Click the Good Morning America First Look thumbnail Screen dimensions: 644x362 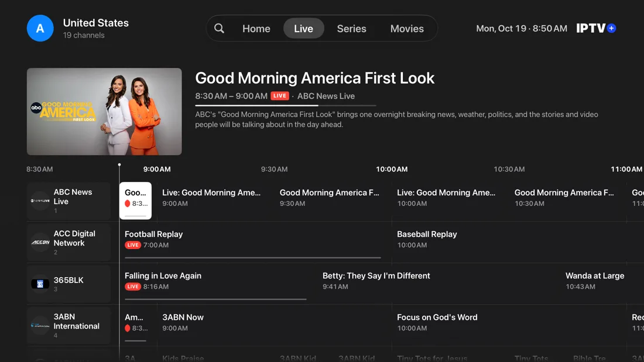pos(104,112)
